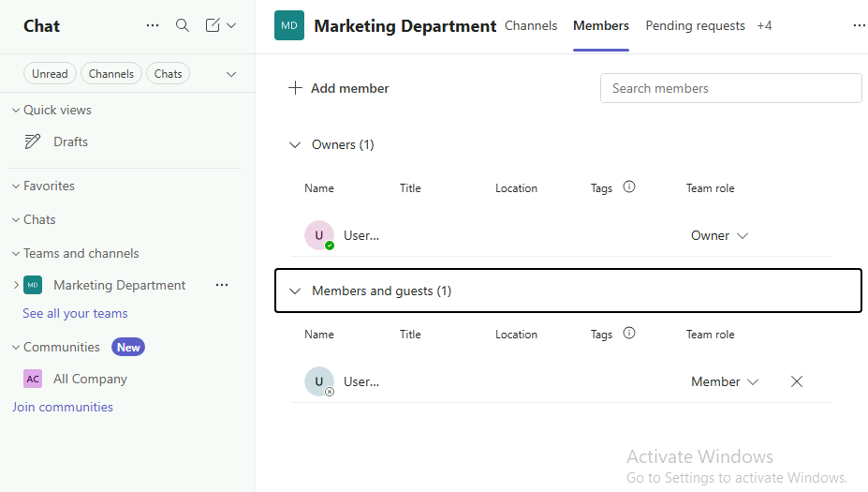868x492 pixels.
Task: Expand Marketing Department team in sidebar
Action: [x=16, y=285]
